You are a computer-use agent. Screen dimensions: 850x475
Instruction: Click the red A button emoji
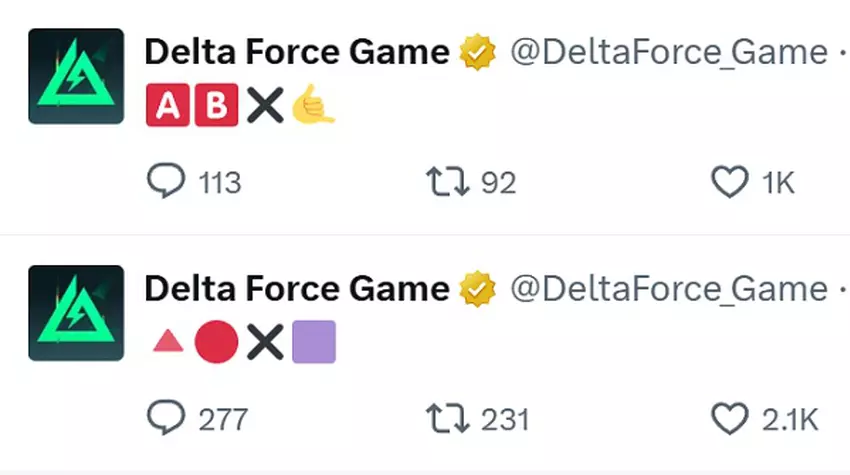click(168, 106)
